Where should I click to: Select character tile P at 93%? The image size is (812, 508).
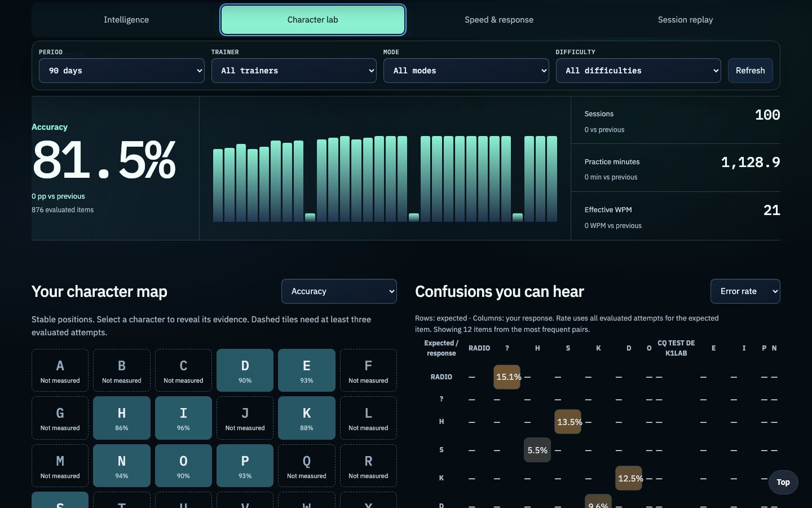tap(245, 466)
